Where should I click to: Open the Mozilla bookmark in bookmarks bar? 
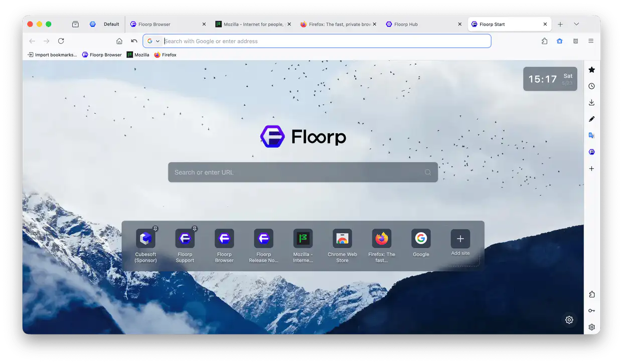click(138, 55)
